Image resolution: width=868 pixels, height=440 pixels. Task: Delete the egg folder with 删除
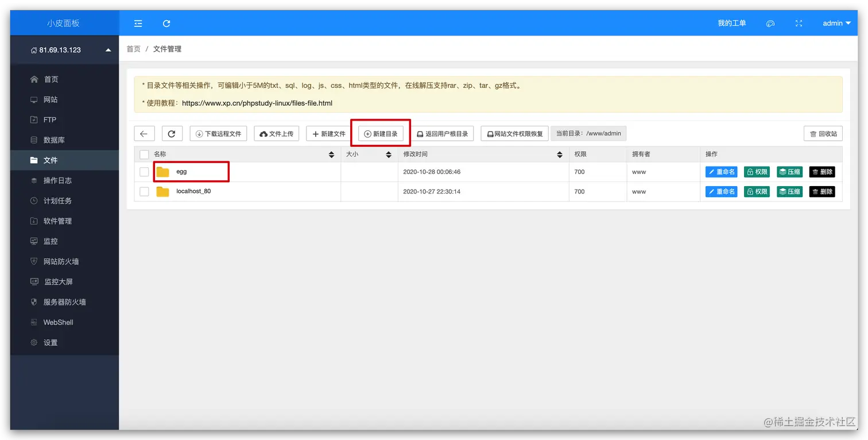822,172
